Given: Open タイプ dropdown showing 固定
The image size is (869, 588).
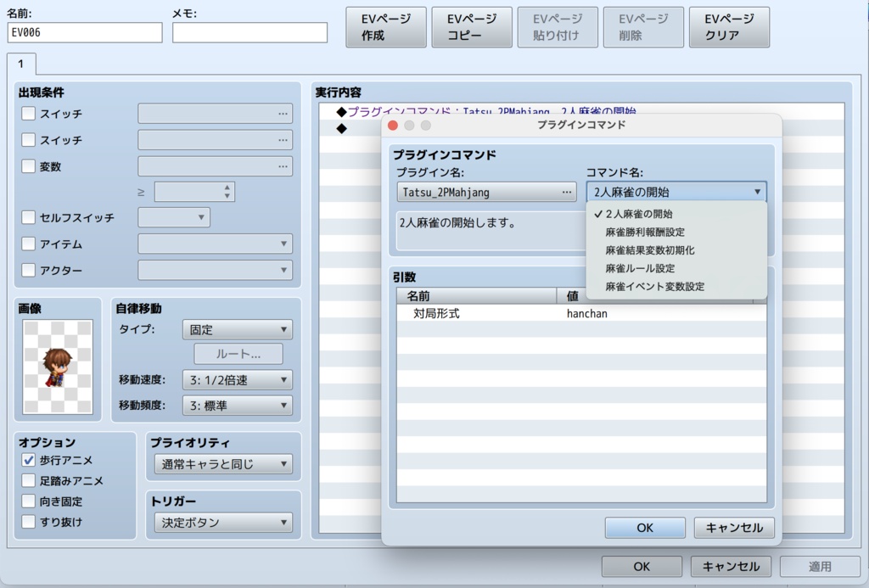Looking at the screenshot, I should click(x=238, y=330).
